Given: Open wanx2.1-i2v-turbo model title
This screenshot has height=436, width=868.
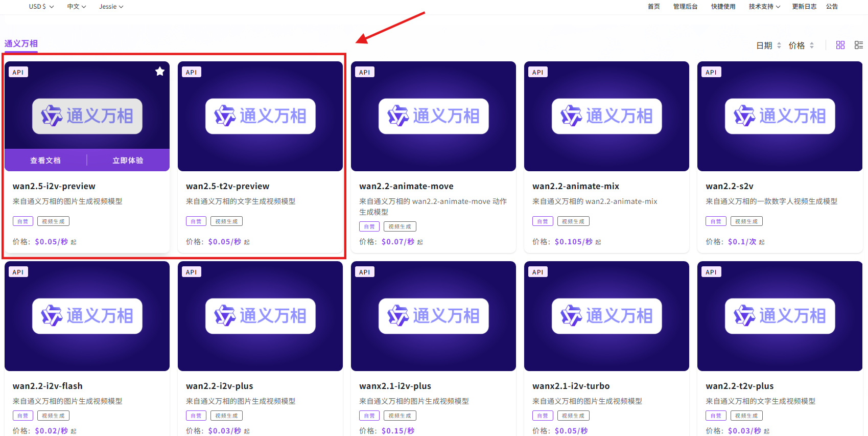Looking at the screenshot, I should [571, 386].
